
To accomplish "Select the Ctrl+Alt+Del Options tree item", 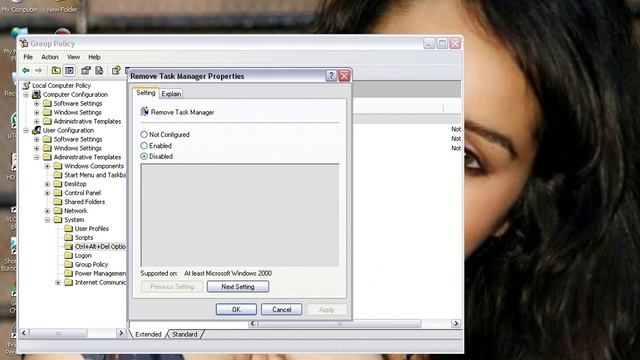I will [100, 247].
